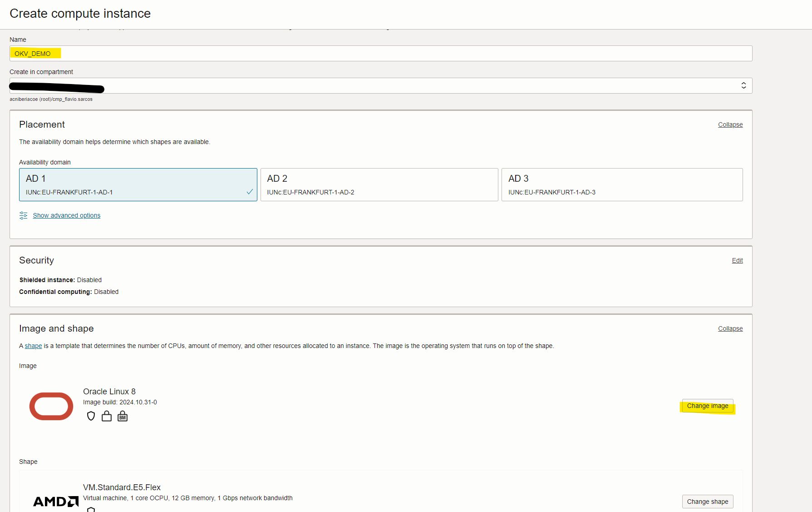The image size is (812, 512).
Task: Choose availability domain AD 3
Action: [622, 184]
